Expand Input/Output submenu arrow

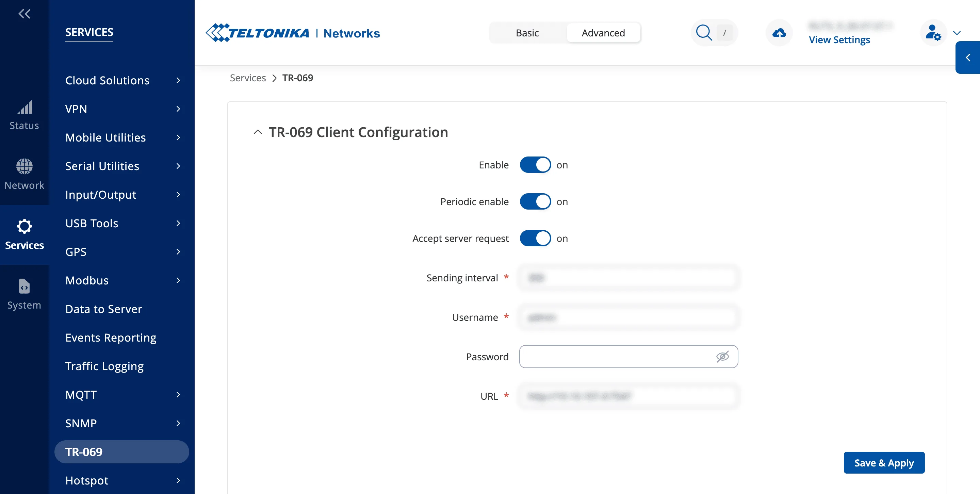click(x=178, y=194)
